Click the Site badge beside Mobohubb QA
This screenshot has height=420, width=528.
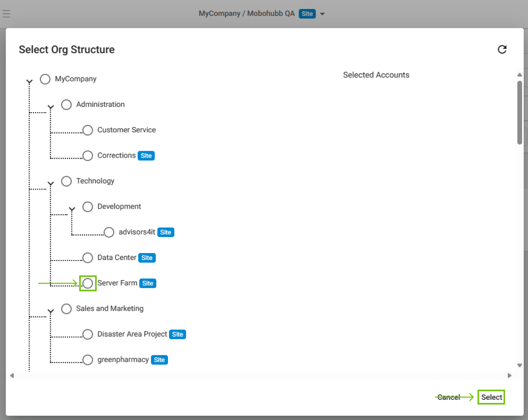pyautogui.click(x=307, y=14)
